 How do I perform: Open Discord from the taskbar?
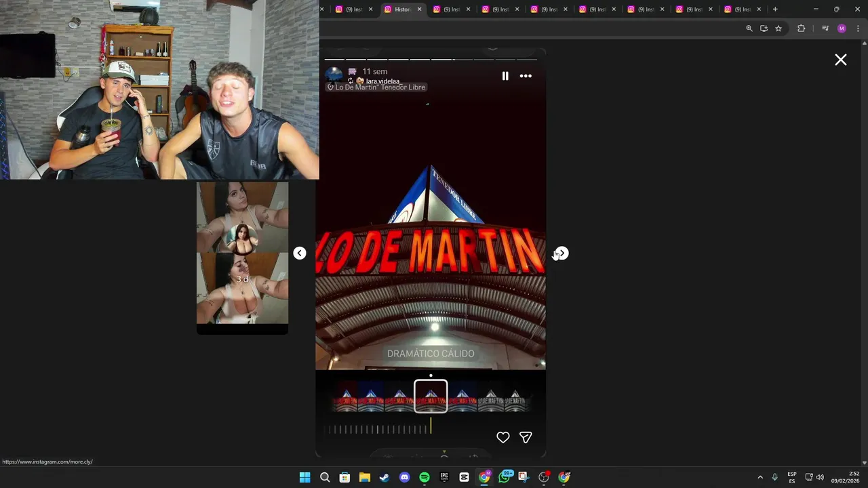405,477
